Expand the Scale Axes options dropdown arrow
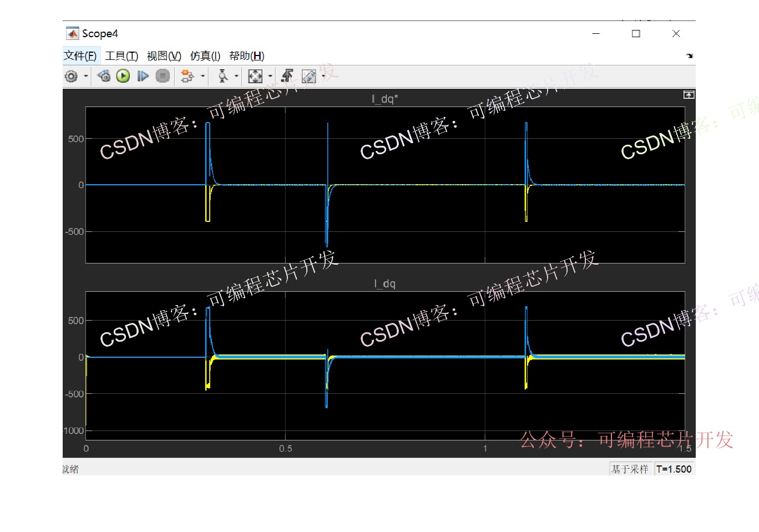 point(270,76)
